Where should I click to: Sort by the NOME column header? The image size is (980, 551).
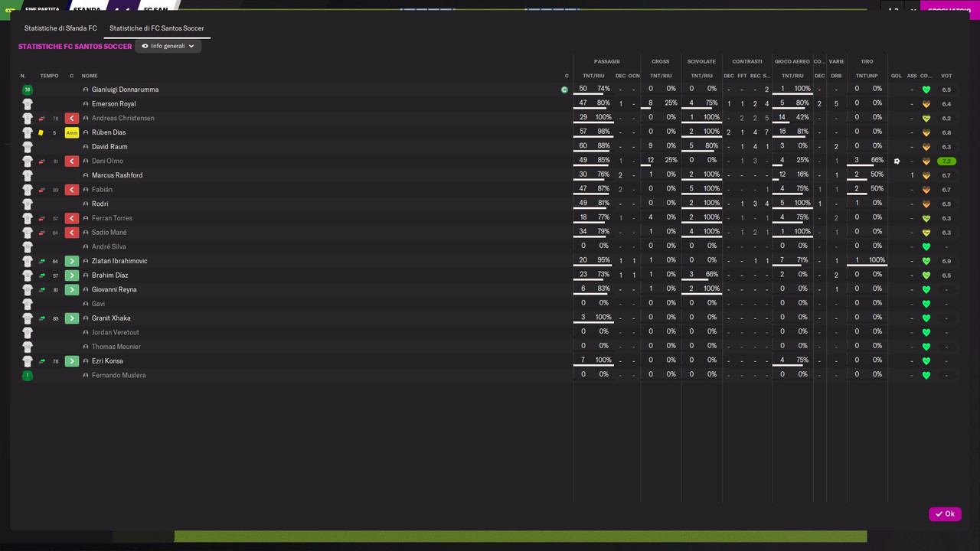(x=90, y=76)
